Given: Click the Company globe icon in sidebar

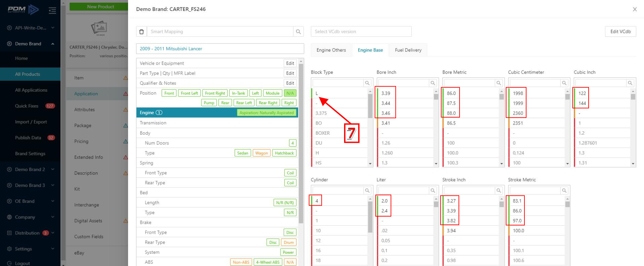Looking at the screenshot, I should 10,217.
